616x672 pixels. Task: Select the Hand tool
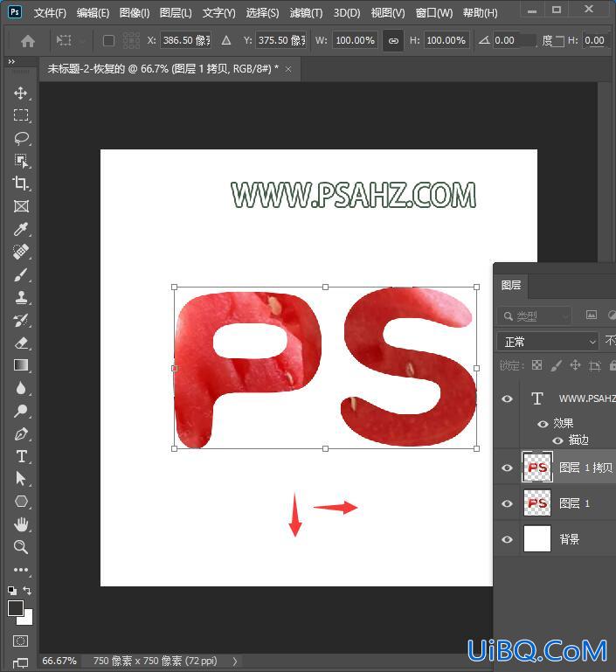(21, 524)
